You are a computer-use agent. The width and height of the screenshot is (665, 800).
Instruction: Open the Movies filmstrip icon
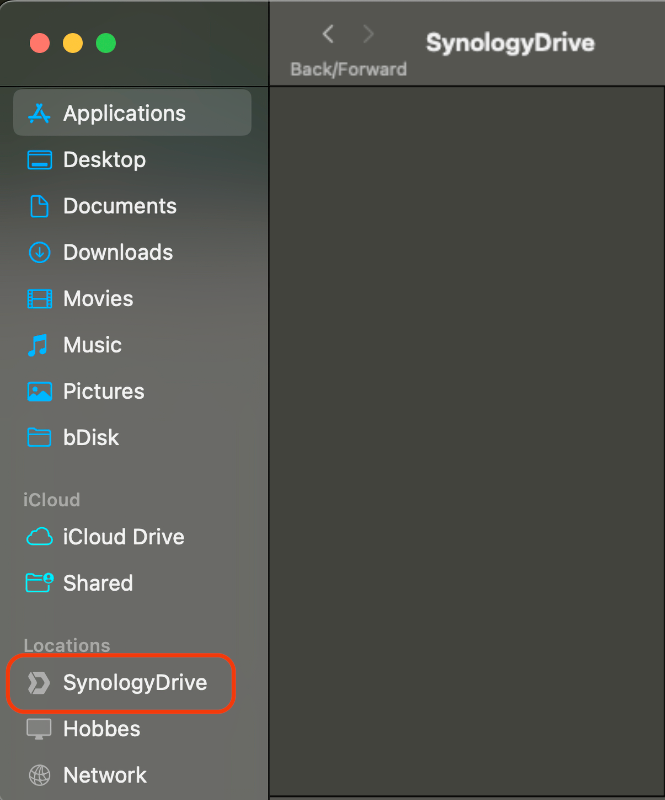click(39, 299)
